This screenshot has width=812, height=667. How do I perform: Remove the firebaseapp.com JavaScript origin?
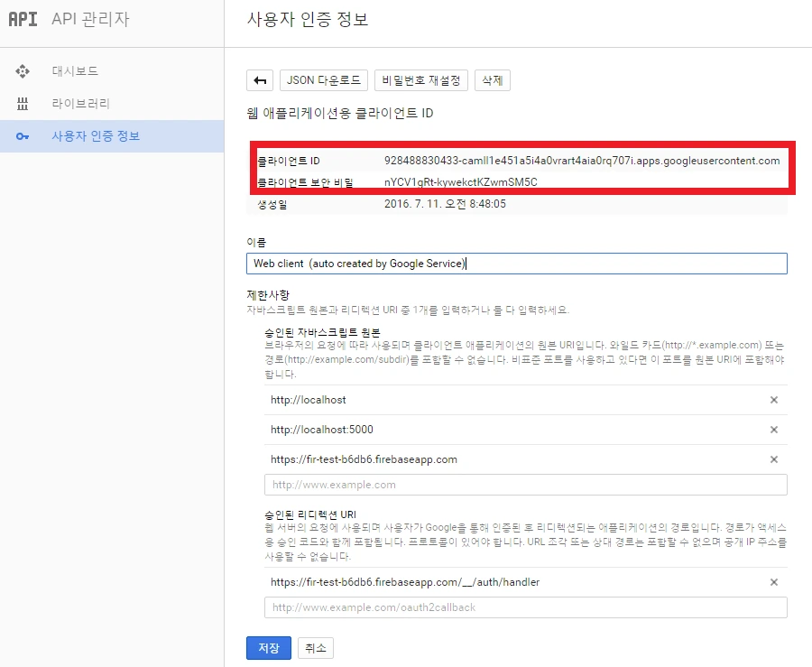(773, 459)
